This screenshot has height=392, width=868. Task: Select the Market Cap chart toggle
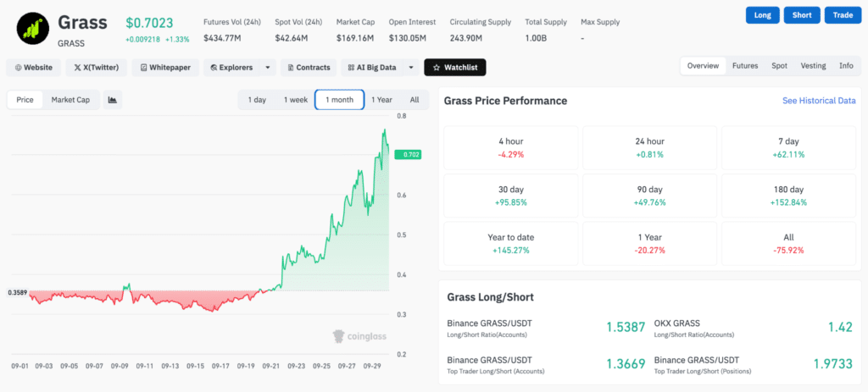[x=70, y=100]
